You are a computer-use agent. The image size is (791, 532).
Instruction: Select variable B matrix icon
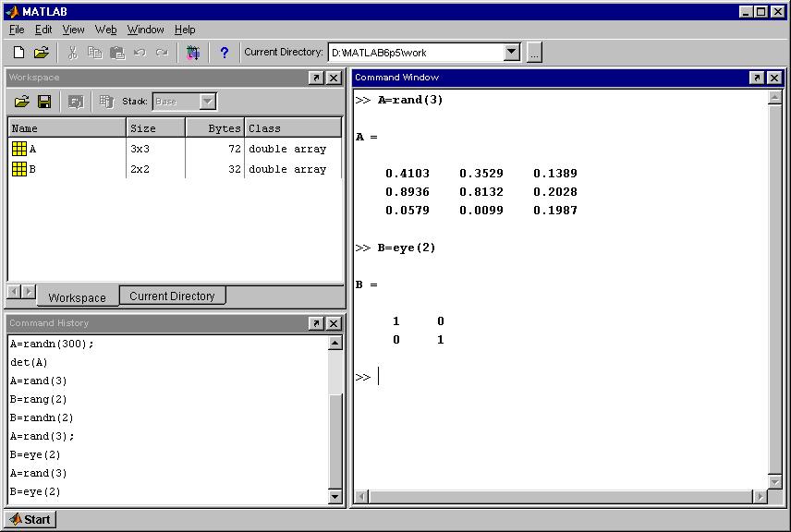tap(19, 169)
